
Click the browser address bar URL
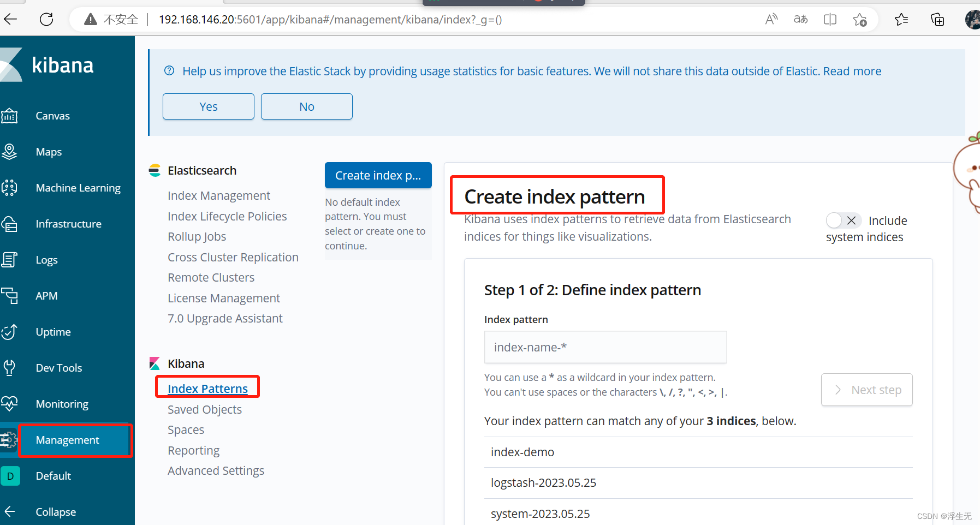pos(330,20)
